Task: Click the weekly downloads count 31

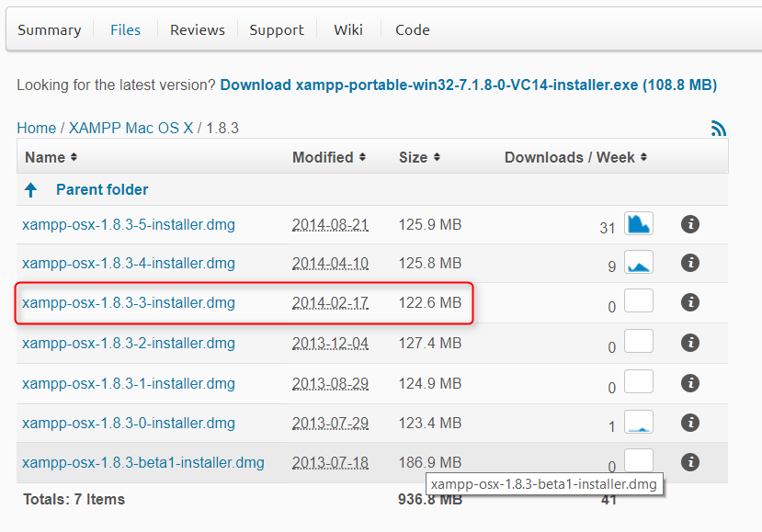Action: 608,228
